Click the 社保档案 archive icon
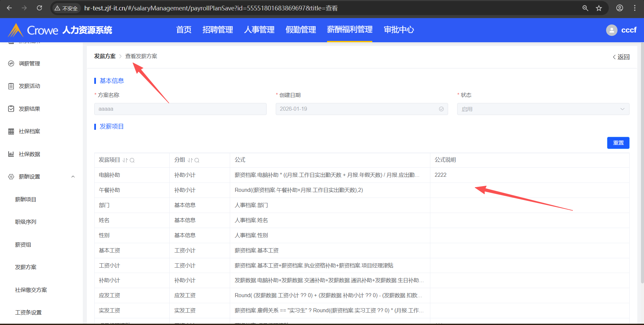Viewport: 644px width, 325px height. click(11, 131)
